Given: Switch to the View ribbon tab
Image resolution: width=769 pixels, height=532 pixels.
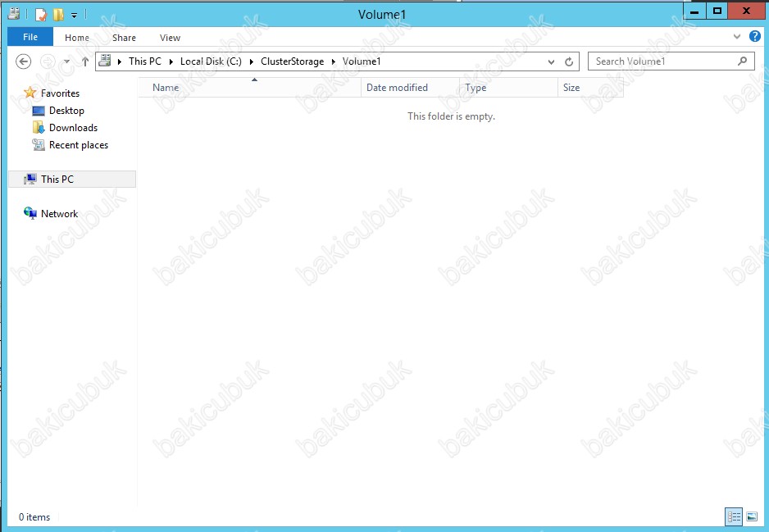Looking at the screenshot, I should click(x=170, y=38).
